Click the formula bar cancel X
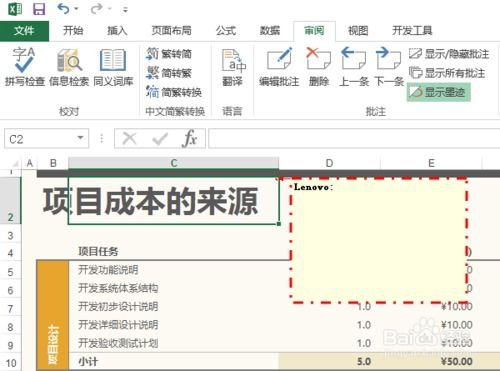Image resolution: width=500 pixels, height=371 pixels. [x=130, y=138]
